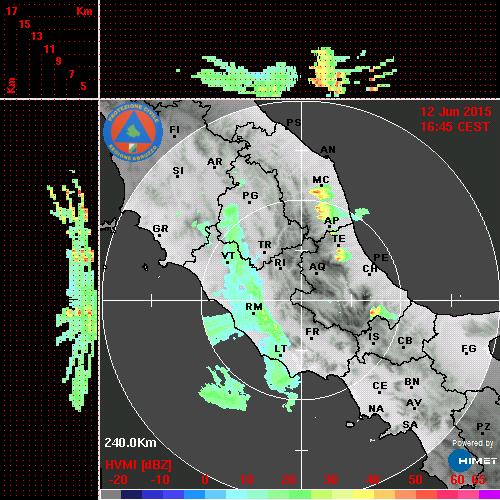Screen dimensions: 500x500
Task: Click the Powered by text
Action: click(473, 443)
